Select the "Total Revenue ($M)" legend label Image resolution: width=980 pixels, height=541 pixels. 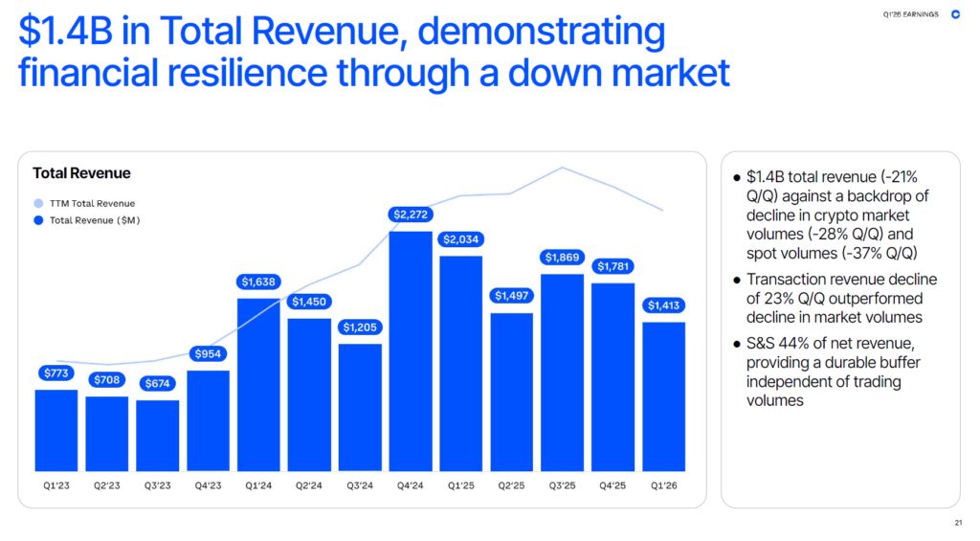95,220
